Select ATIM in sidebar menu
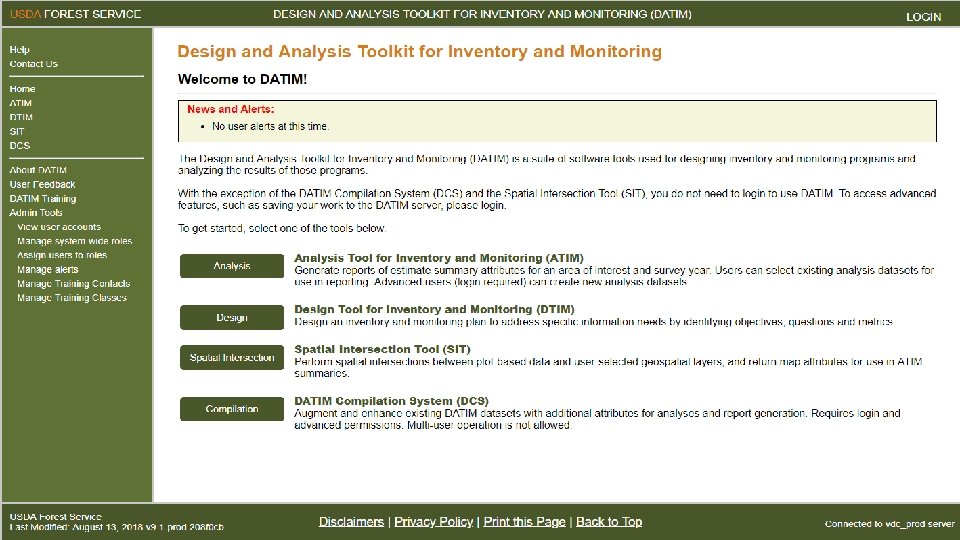 tap(20, 103)
